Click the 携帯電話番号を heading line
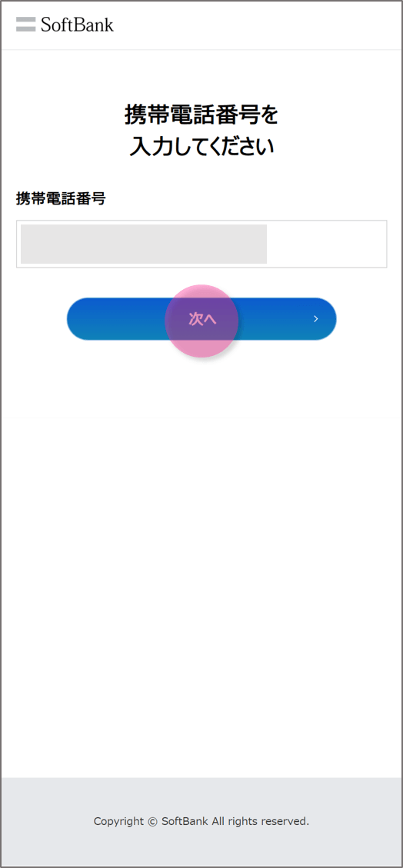This screenshot has height=868, width=403. click(x=201, y=115)
